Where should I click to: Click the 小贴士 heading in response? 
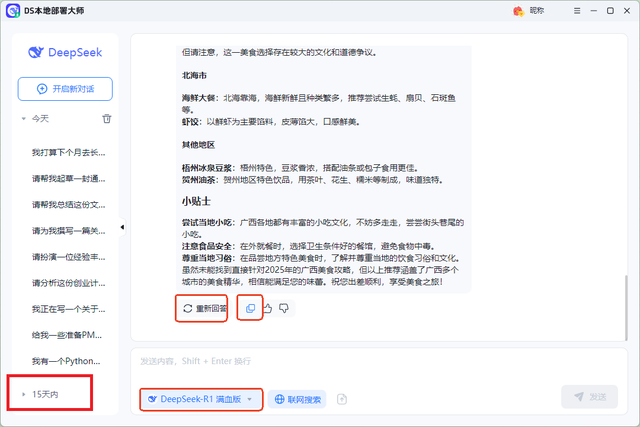(x=196, y=201)
